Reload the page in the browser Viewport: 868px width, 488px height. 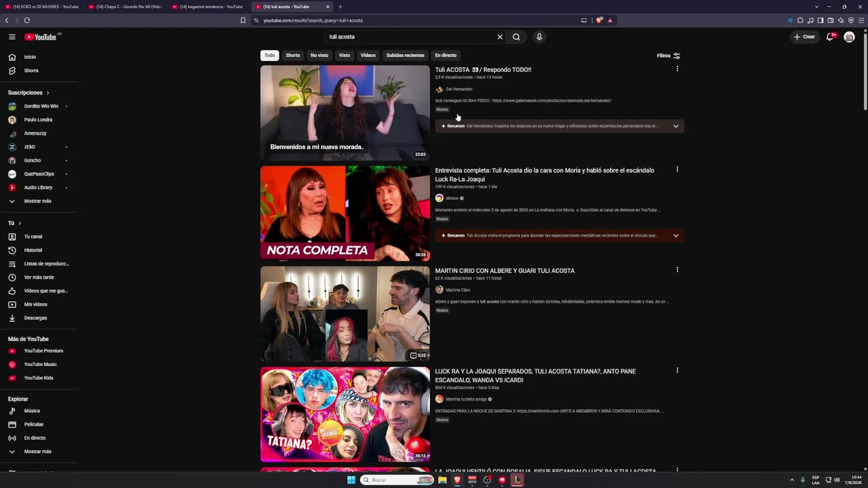[27, 20]
